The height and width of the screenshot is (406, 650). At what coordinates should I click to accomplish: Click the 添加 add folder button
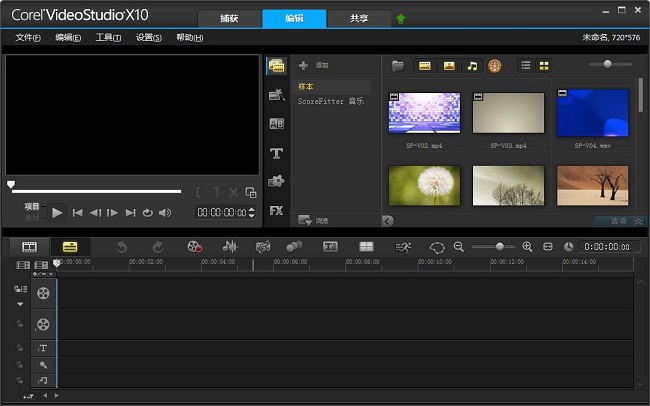[x=314, y=65]
